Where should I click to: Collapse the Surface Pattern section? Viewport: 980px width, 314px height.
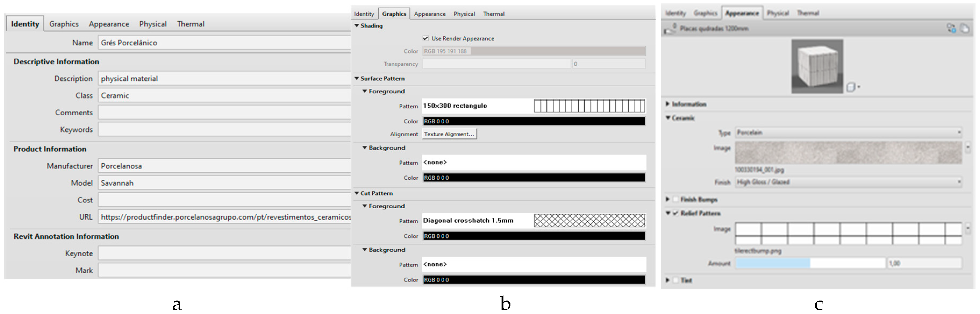click(357, 78)
